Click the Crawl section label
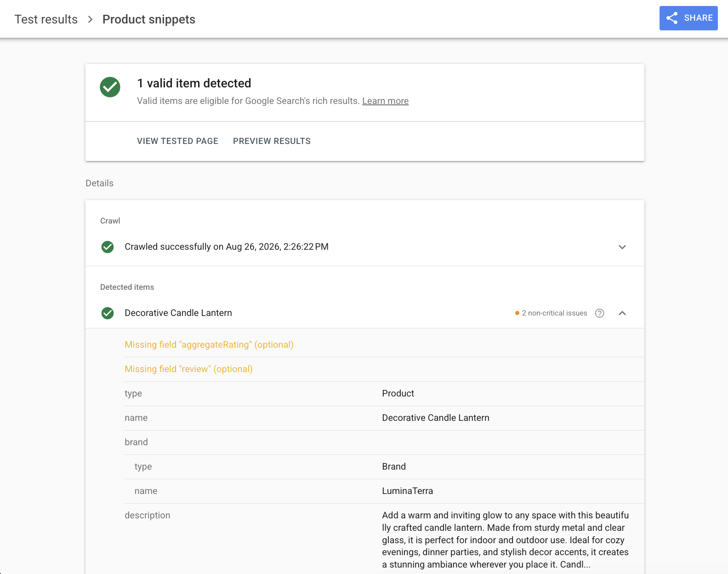 tap(110, 221)
